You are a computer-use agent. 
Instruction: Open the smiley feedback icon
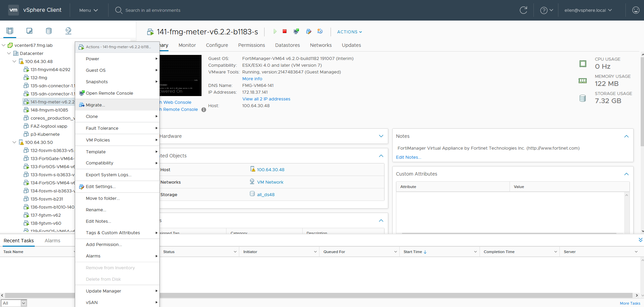tap(636, 10)
